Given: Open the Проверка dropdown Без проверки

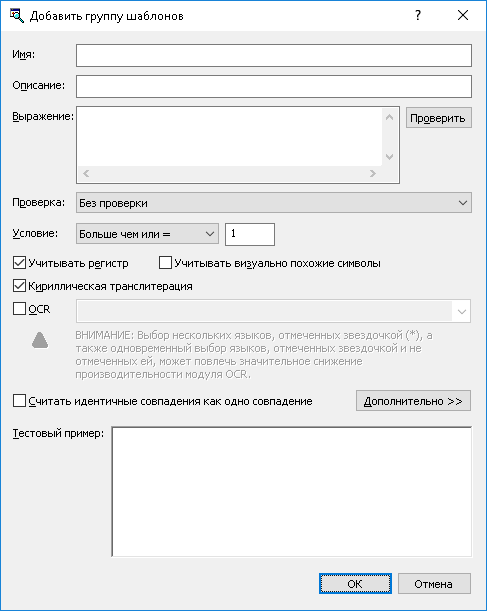Looking at the screenshot, I should (x=273, y=203).
